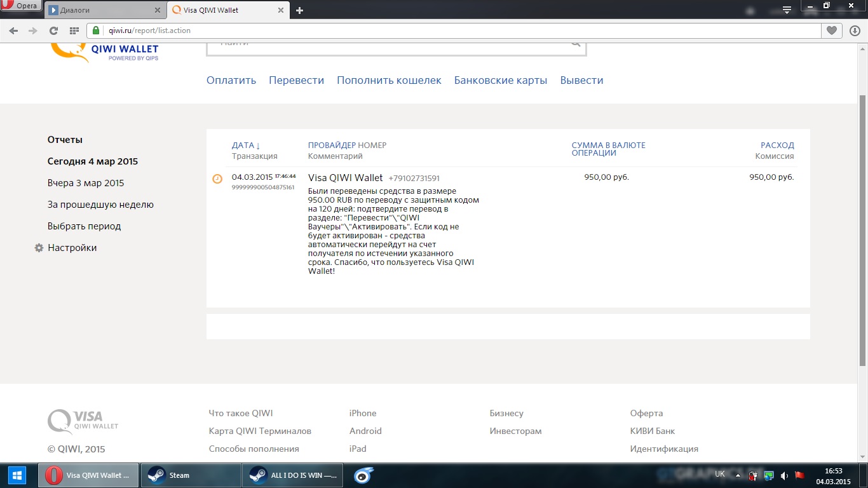Open the Пополнить кошелек section
The image size is (868, 488).
point(389,80)
